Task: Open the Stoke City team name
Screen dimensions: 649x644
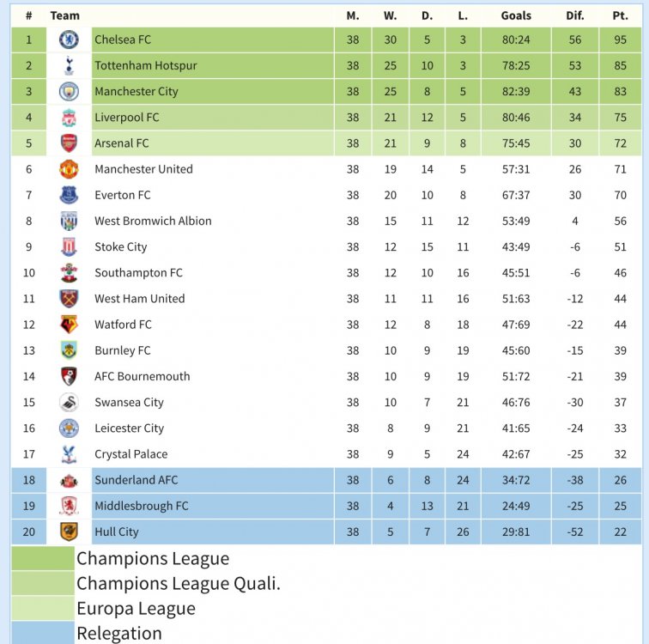Action: pos(120,247)
